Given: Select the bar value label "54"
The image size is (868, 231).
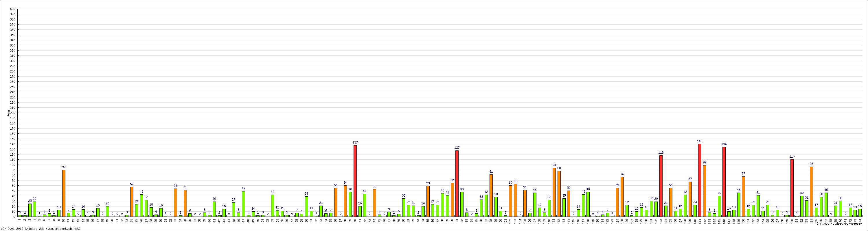Looking at the screenshot, I should click(x=175, y=186).
